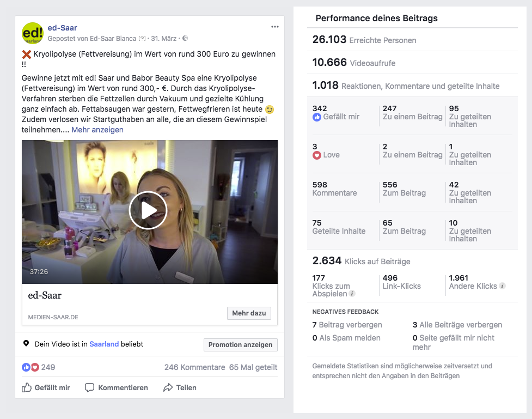This screenshot has height=419, width=532.
Task: Click the 2.634 Klicks auf Beiträge stat
Action: coord(362,261)
